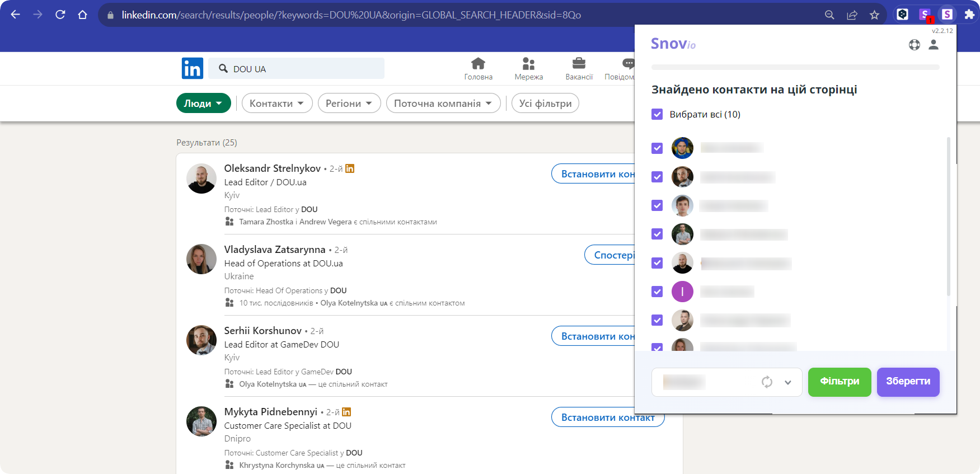Screen dimensions: 980x474
Task: Open Мережа network tab
Action: pos(529,69)
